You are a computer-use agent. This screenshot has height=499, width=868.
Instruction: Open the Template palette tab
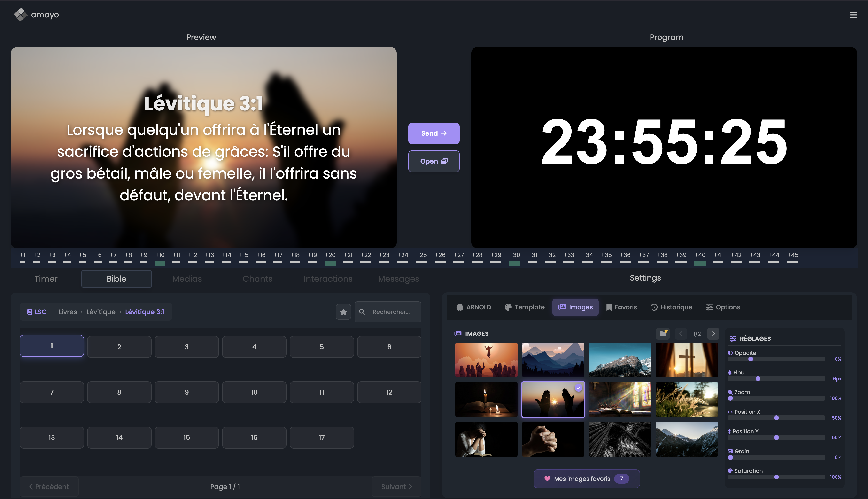524,307
